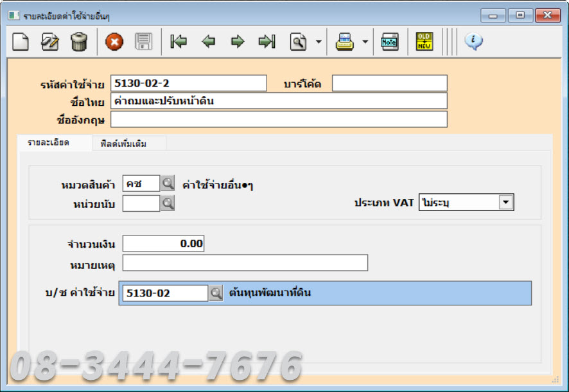Click the หน่วยนับ lookup magnifier button

(x=168, y=203)
